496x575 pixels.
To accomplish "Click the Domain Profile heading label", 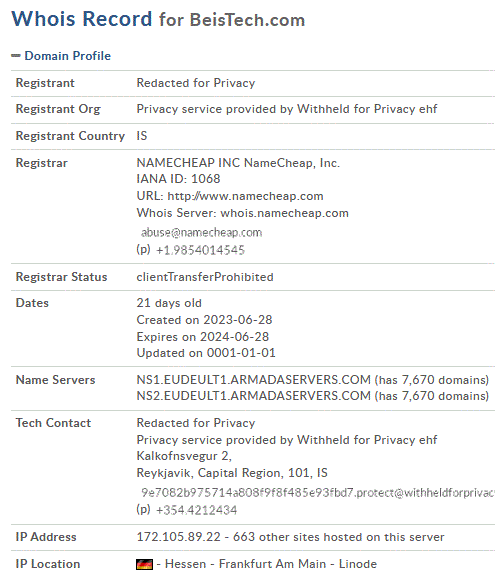I will point(67,56).
